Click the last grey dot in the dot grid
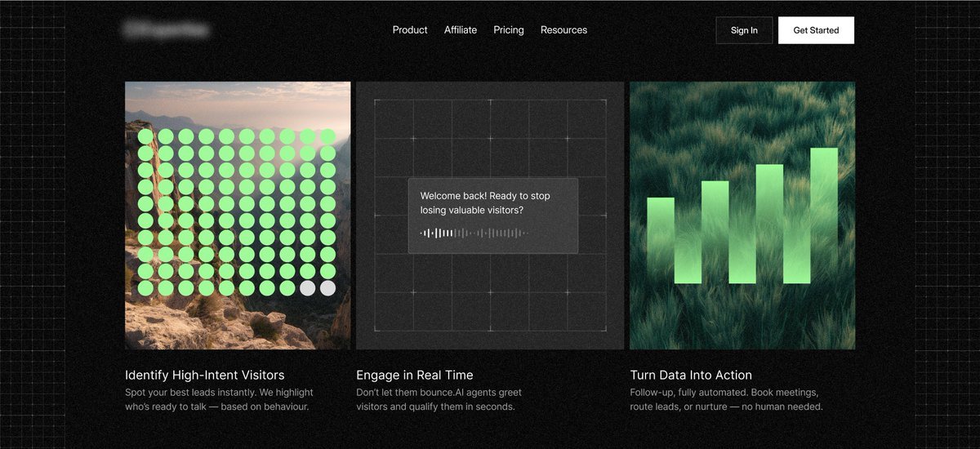The height and width of the screenshot is (449, 980). coord(327,288)
